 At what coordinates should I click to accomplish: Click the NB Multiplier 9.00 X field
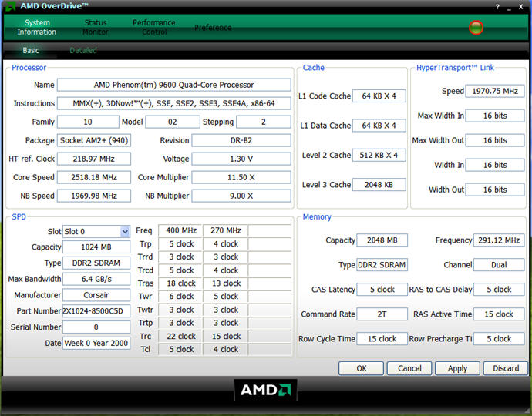(x=241, y=196)
